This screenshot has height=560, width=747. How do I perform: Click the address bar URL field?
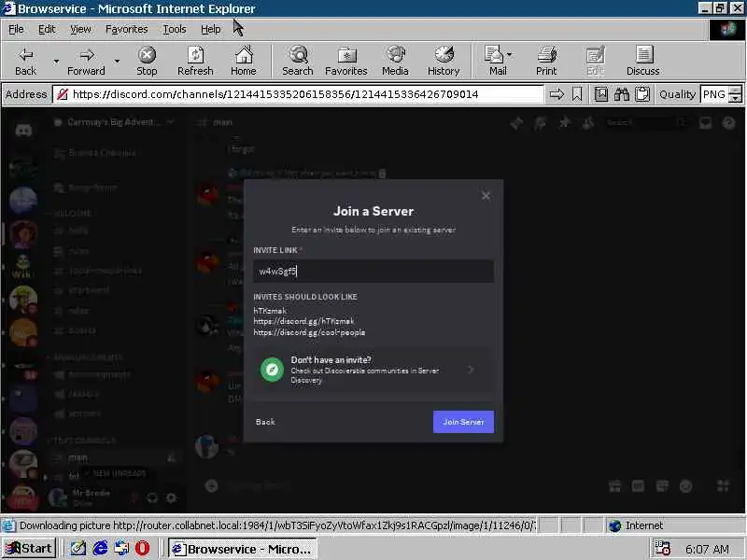(298, 94)
